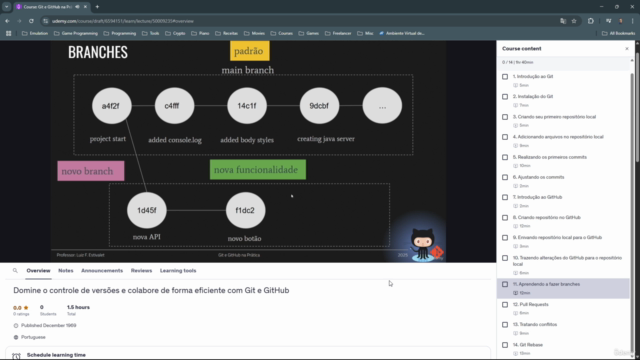
Task: Open the Courses bookmarks folder
Action: tap(282, 33)
